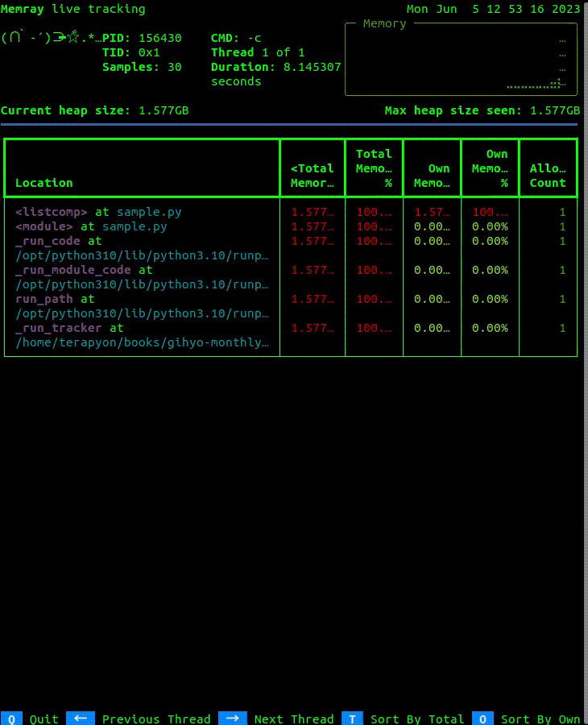Click the right arrow key badge
Image resolution: width=588 pixels, height=725 pixels.
[232, 719]
